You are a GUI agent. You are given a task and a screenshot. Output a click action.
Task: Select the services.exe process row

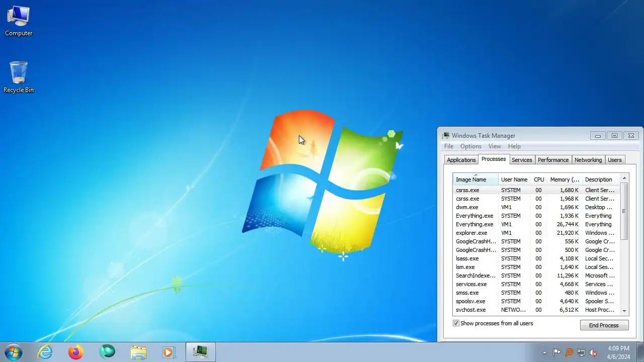coord(536,284)
